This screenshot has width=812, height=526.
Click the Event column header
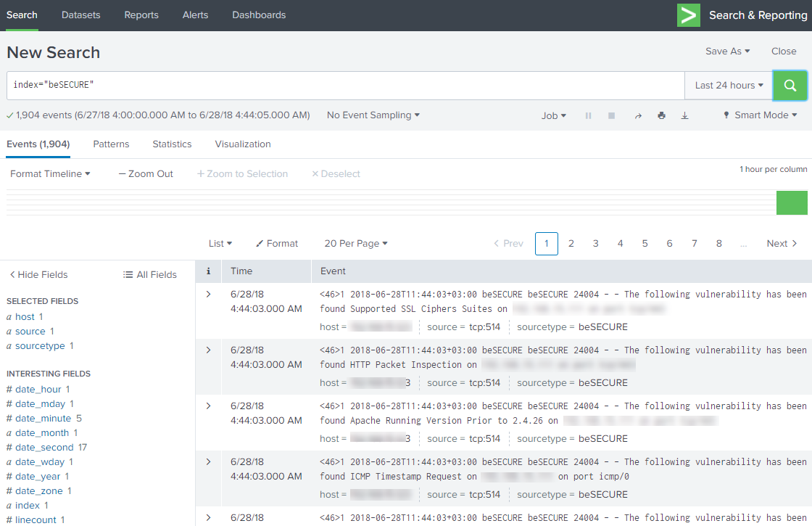pos(333,271)
